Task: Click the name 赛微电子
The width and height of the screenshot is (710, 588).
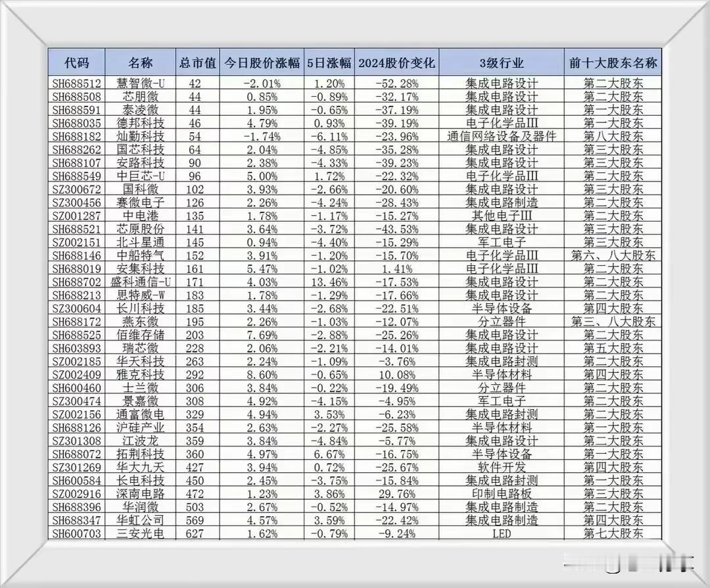Action: 141,203
